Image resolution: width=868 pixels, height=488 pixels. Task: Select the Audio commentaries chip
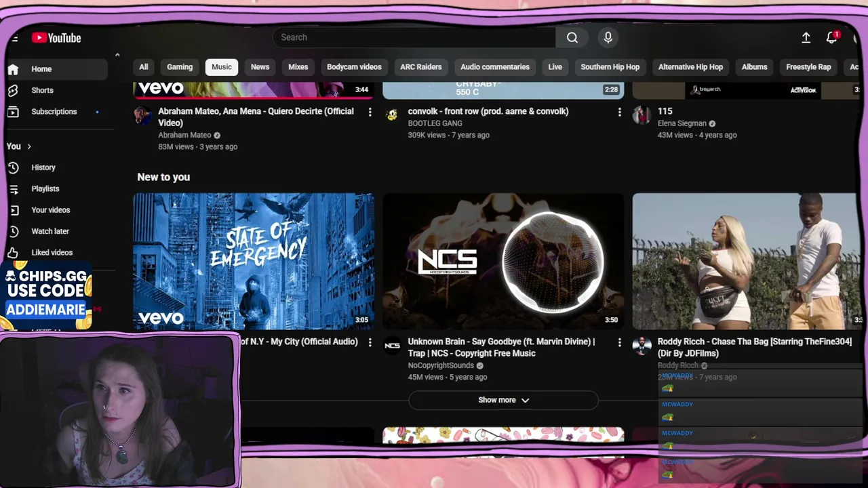495,67
